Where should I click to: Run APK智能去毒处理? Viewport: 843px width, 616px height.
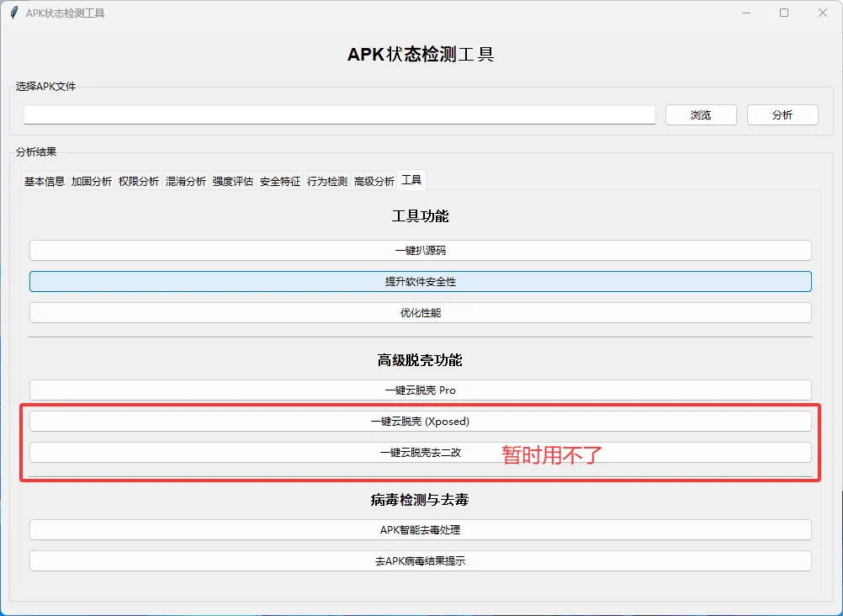click(x=421, y=529)
